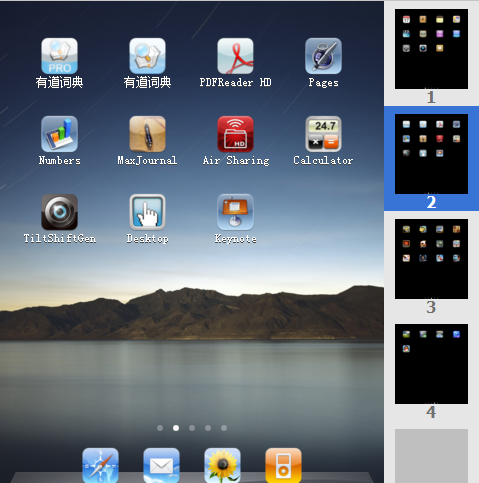Screen dimensions: 479x483
Task: Click the "Numbers" label text
Action: coord(59,160)
